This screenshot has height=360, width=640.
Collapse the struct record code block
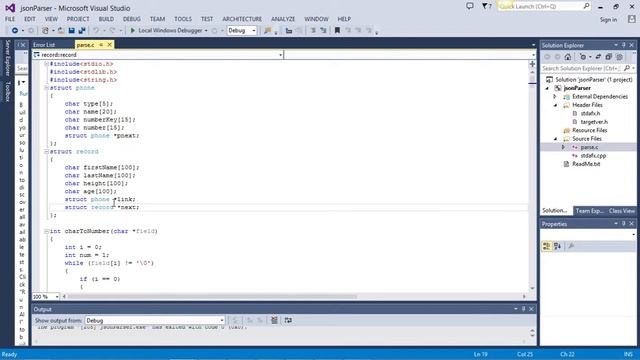pyautogui.click(x=47, y=151)
